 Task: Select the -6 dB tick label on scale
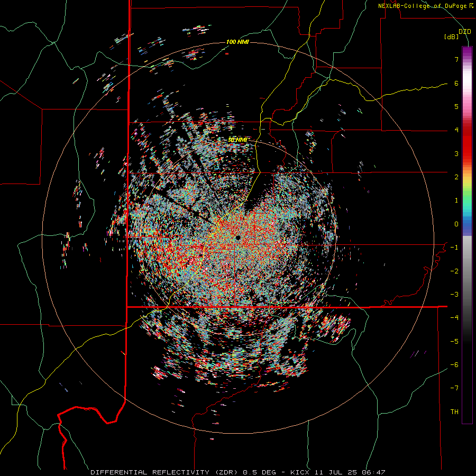coord(454,365)
